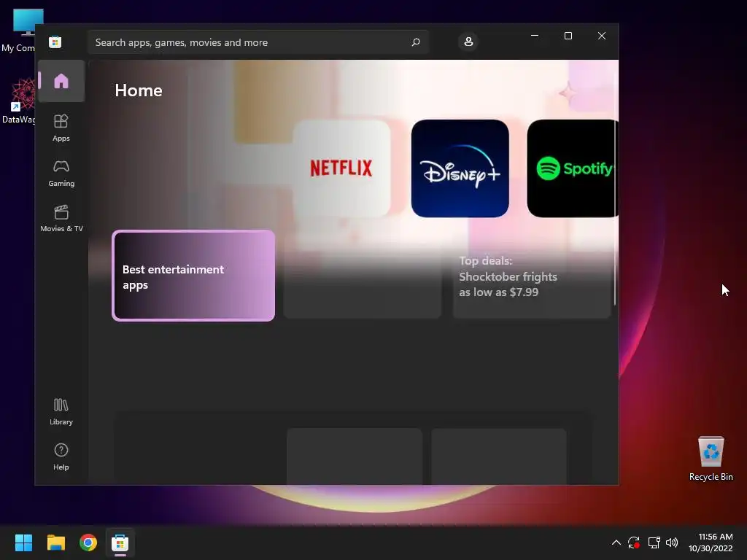The width and height of the screenshot is (747, 560).
Task: Go to the Gaming section
Action: (x=61, y=173)
